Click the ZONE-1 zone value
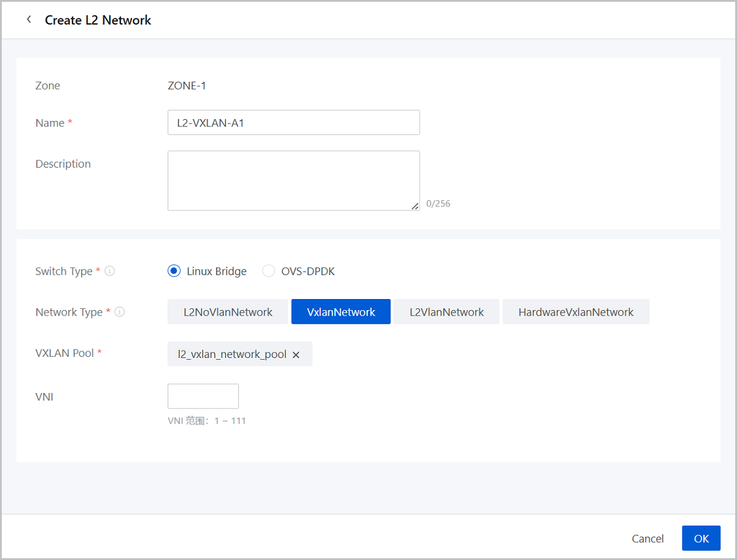 tap(187, 85)
